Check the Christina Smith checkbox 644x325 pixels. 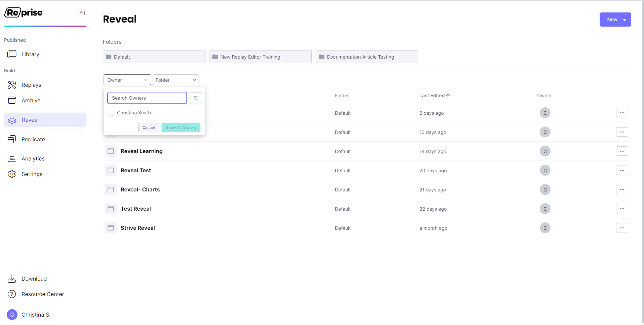click(x=112, y=113)
